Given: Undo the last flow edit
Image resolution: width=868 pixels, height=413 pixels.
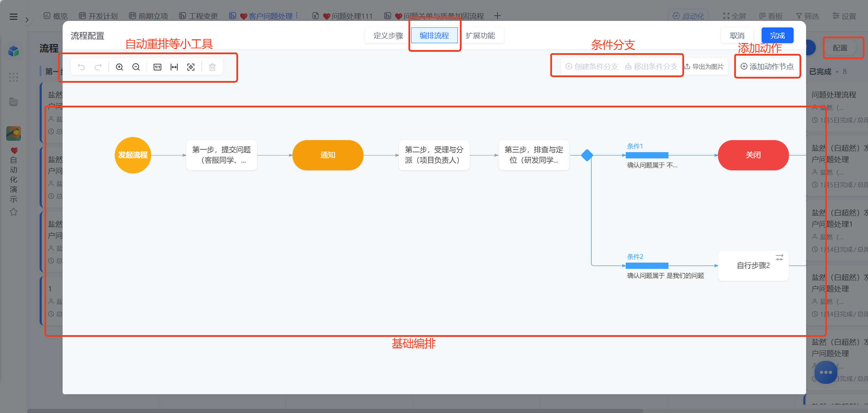Looking at the screenshot, I should pyautogui.click(x=81, y=67).
